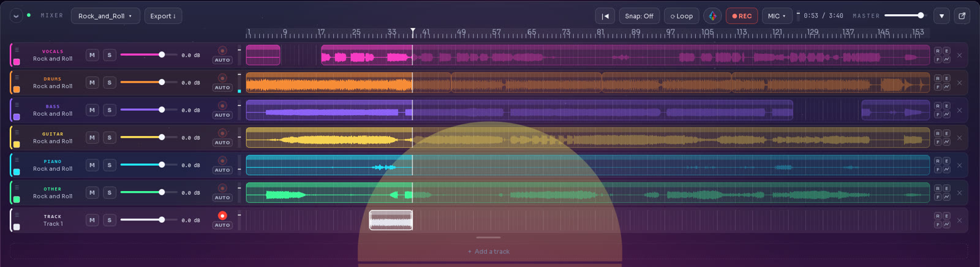Viewport: 980px width, 267px height.
Task: Toggle AUTO on Track 1
Action: coord(222,225)
